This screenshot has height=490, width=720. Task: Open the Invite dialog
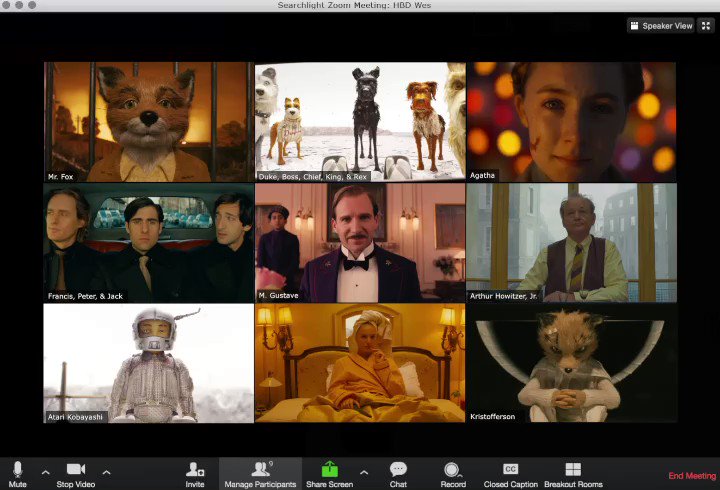[195, 475]
